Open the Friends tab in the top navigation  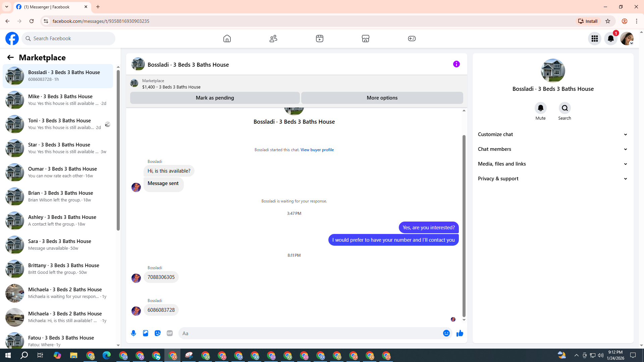pos(273,39)
